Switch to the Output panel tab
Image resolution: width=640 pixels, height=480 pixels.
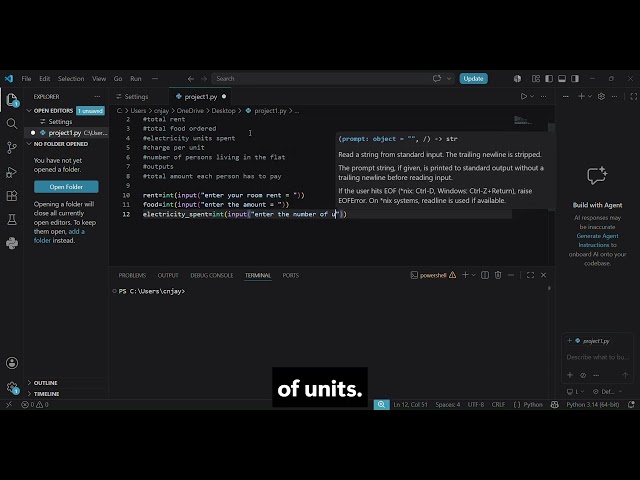(x=168, y=276)
